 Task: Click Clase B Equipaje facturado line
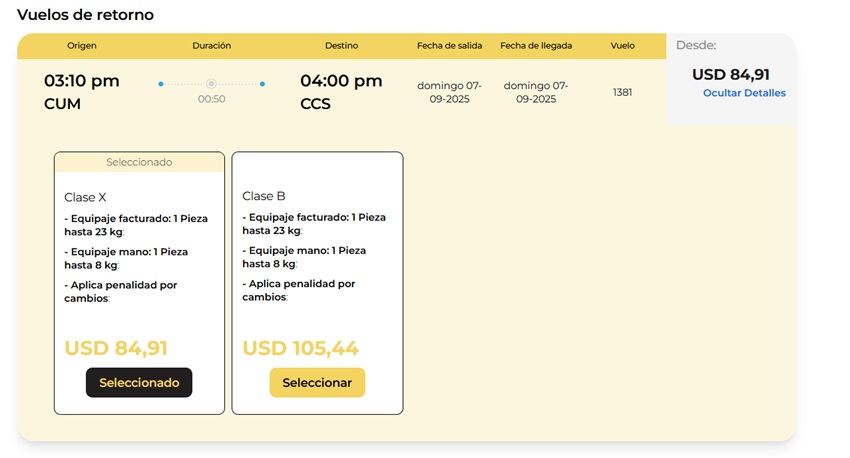(314, 224)
